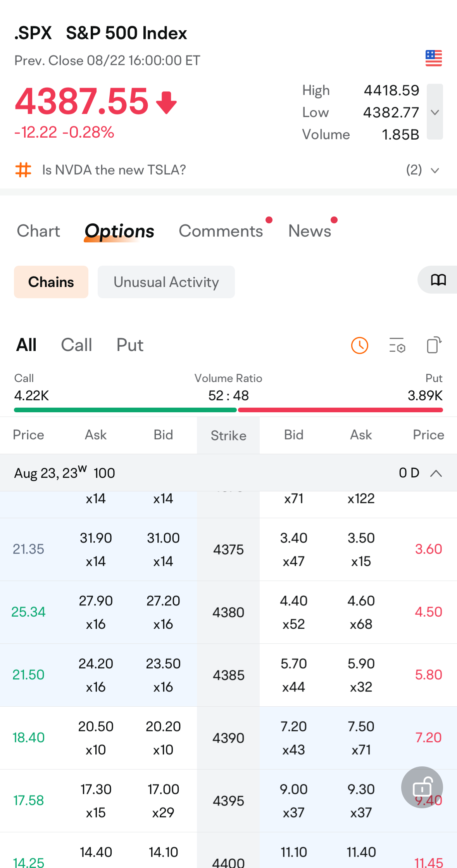Tap the call/put volume ratio bar
The image size is (457, 868).
pyautogui.click(x=228, y=410)
